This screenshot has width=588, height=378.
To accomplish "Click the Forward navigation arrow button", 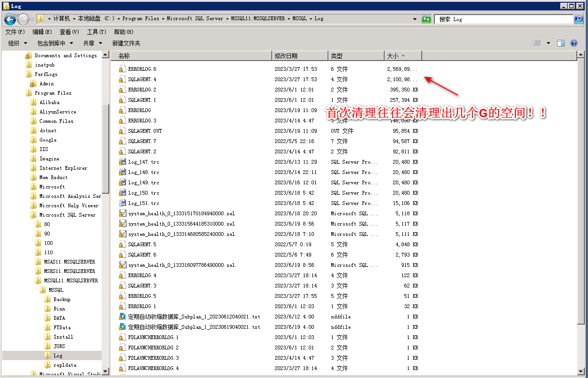I will coord(23,19).
